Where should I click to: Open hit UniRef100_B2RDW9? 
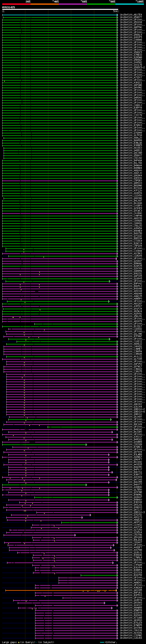131,58
